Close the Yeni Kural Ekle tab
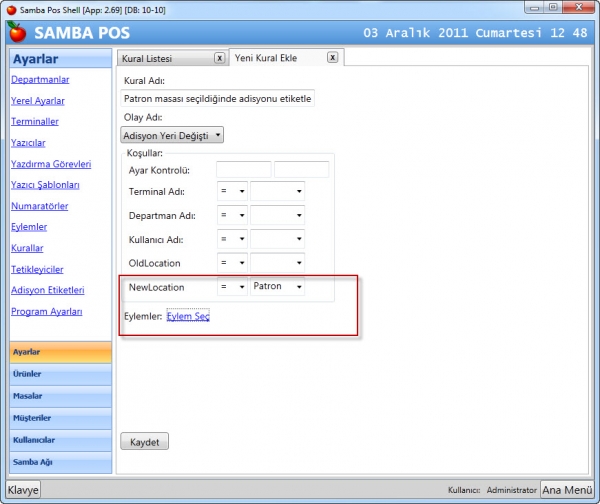600x504 pixels. point(333,57)
